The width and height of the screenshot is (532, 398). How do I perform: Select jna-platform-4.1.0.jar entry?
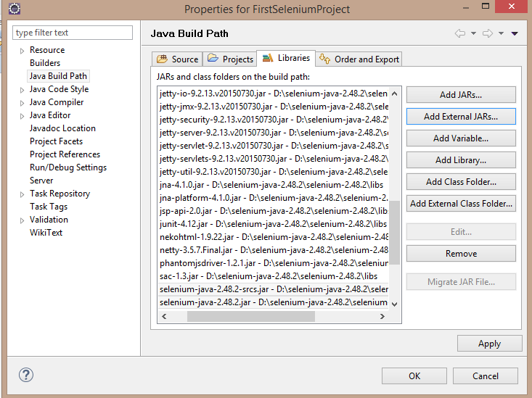click(x=274, y=198)
